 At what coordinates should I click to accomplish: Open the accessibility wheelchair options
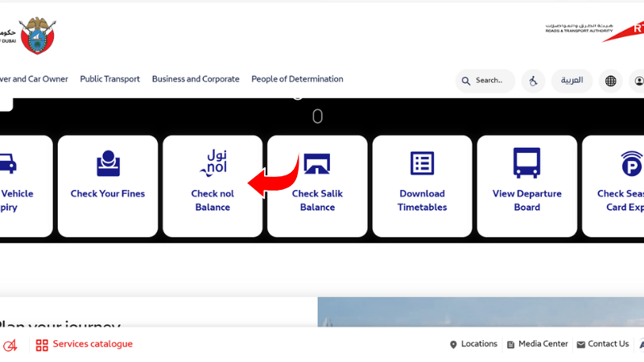point(533,81)
